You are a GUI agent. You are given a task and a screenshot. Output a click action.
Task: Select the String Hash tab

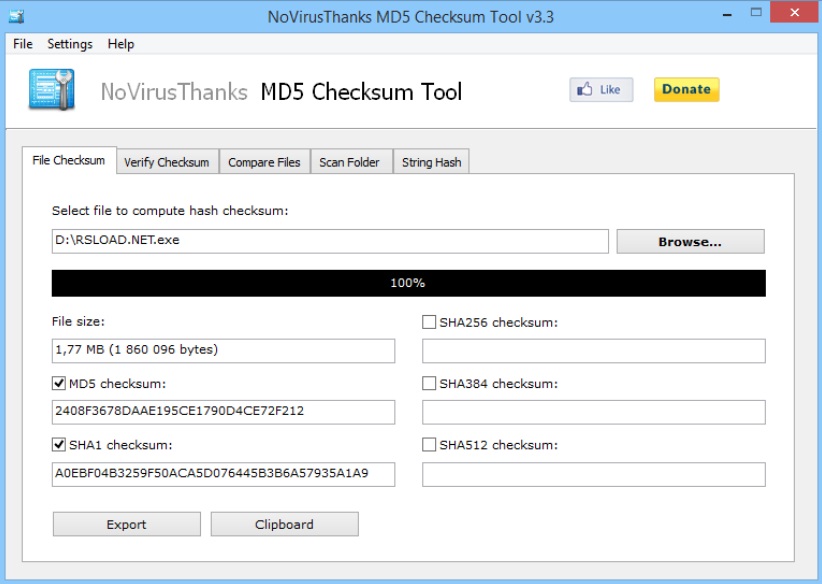pos(431,162)
